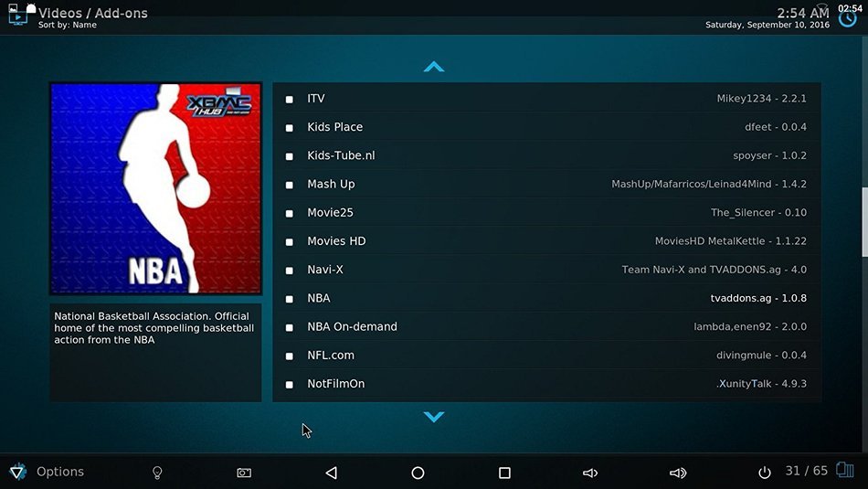Click the vertical scrollbar handle on right
Image resolution: width=868 pixels, height=489 pixels.
point(864,222)
